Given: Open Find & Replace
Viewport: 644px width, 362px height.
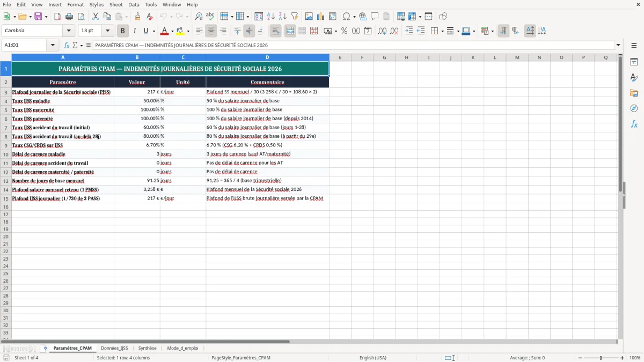Looking at the screenshot, I should pyautogui.click(x=199, y=17).
